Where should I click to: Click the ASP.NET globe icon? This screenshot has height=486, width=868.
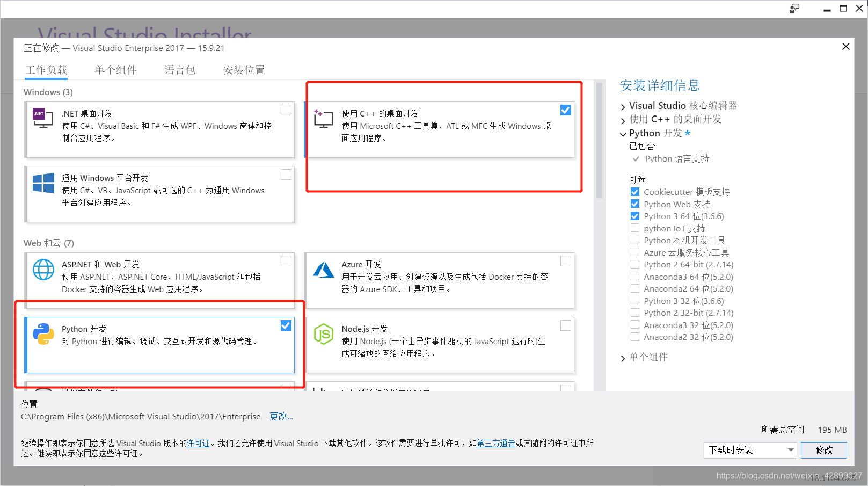(x=43, y=270)
